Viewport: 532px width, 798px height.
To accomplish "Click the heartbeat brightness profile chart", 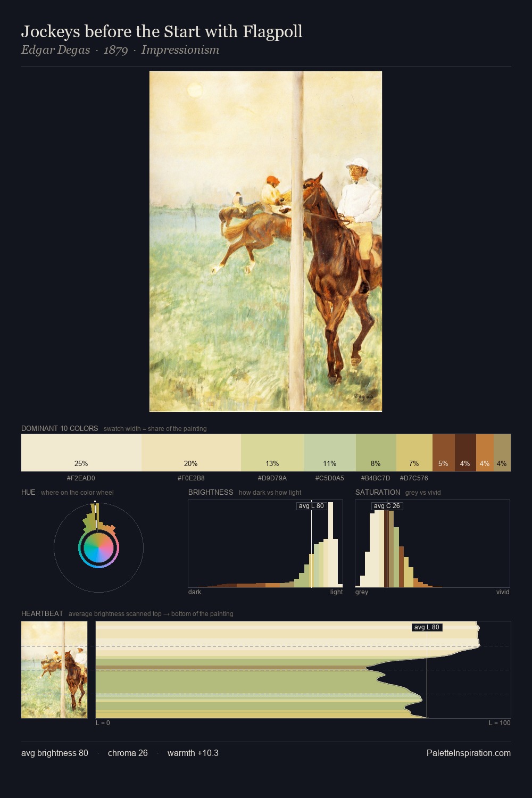I will tap(303, 670).
